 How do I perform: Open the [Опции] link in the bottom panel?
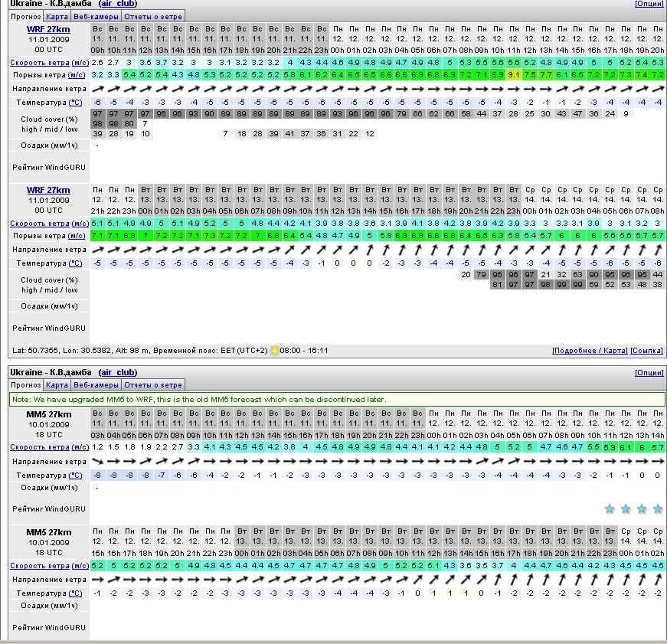[649, 373]
